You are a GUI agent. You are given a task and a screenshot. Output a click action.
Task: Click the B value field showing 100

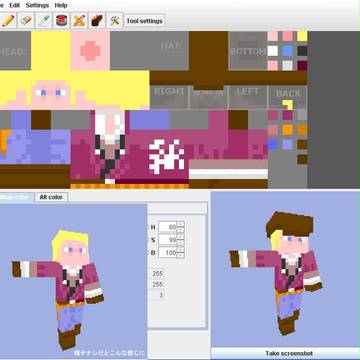[167, 253]
